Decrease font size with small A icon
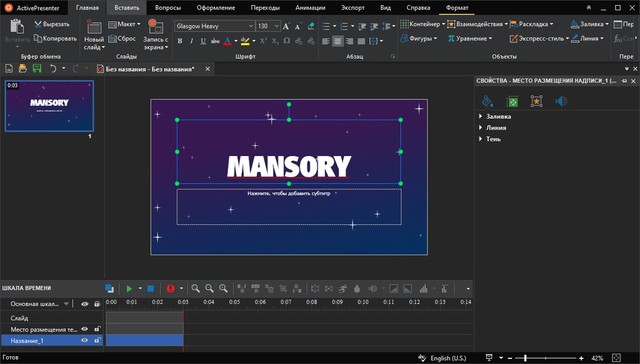This screenshot has width=640, height=364. (298, 26)
